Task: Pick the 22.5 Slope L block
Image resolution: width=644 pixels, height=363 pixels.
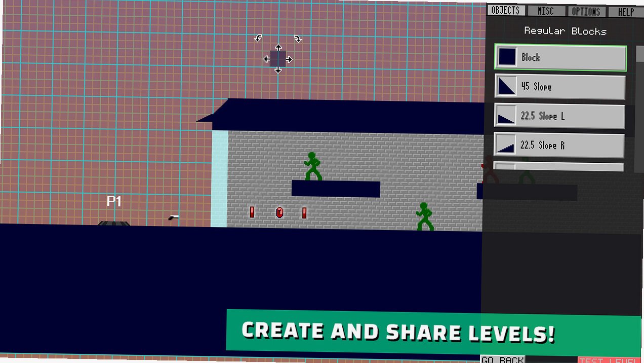Action: click(559, 116)
